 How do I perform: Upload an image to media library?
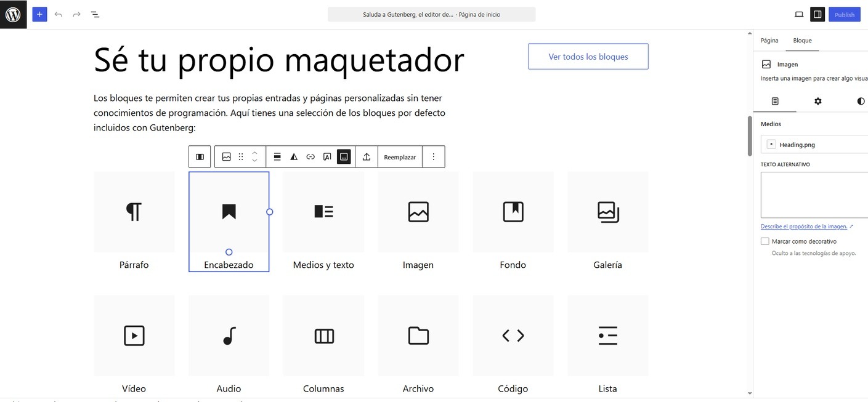click(367, 157)
